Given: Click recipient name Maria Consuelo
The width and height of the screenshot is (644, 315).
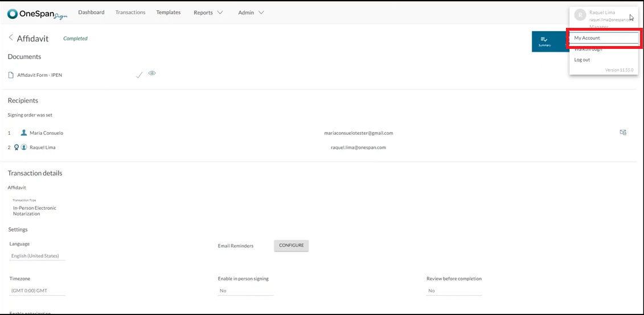Looking at the screenshot, I should [47, 133].
